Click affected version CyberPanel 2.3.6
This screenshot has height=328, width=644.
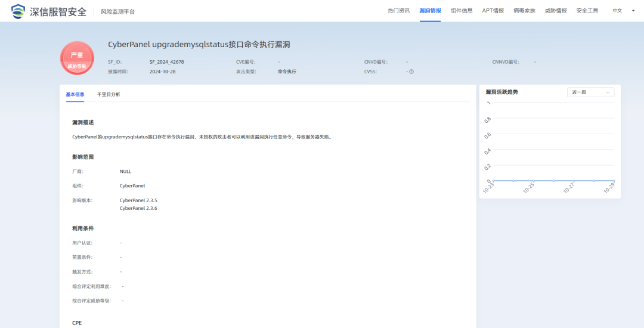pos(138,208)
